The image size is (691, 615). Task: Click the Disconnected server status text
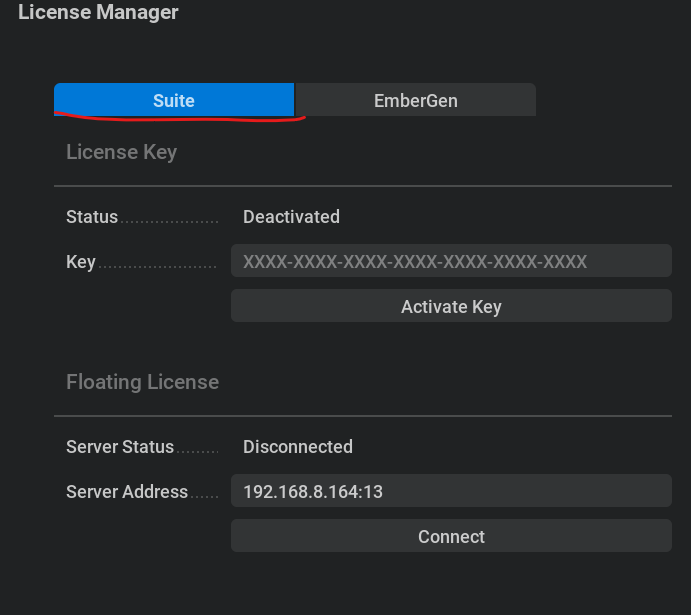pos(298,447)
